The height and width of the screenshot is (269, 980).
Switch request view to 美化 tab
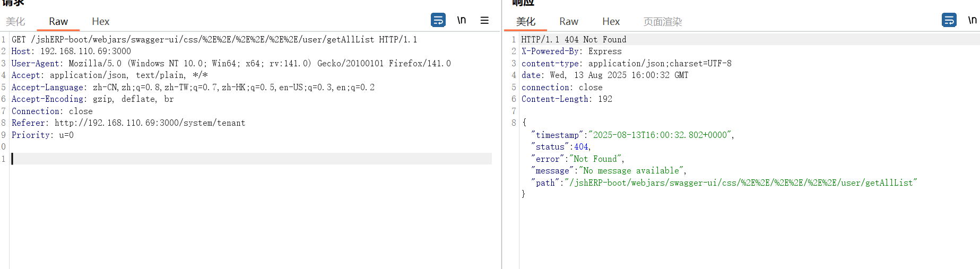[15, 22]
